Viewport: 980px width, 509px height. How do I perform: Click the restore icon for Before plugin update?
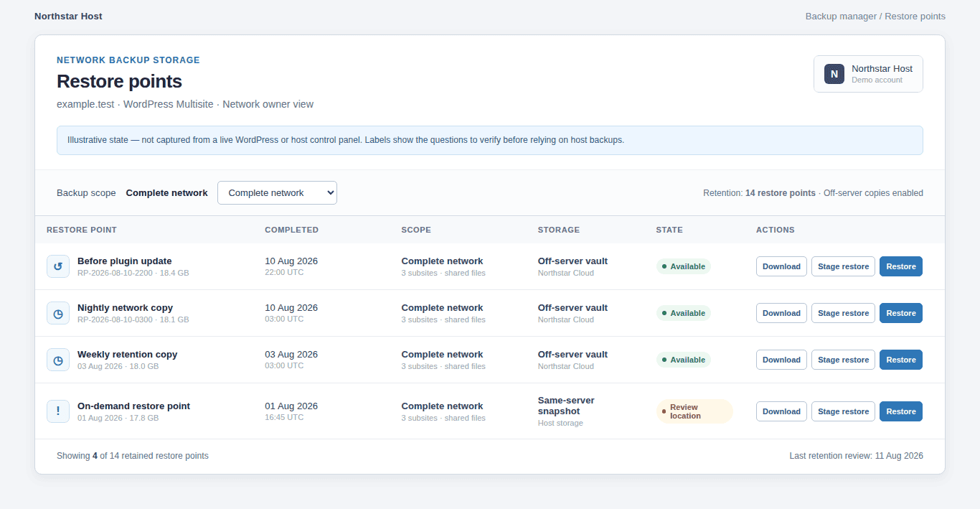(x=58, y=266)
